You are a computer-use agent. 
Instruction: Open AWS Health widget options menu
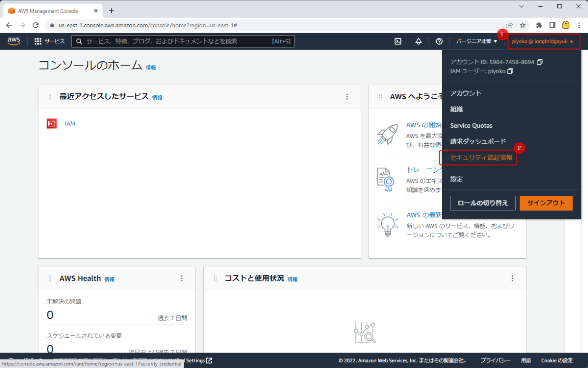[x=182, y=279]
